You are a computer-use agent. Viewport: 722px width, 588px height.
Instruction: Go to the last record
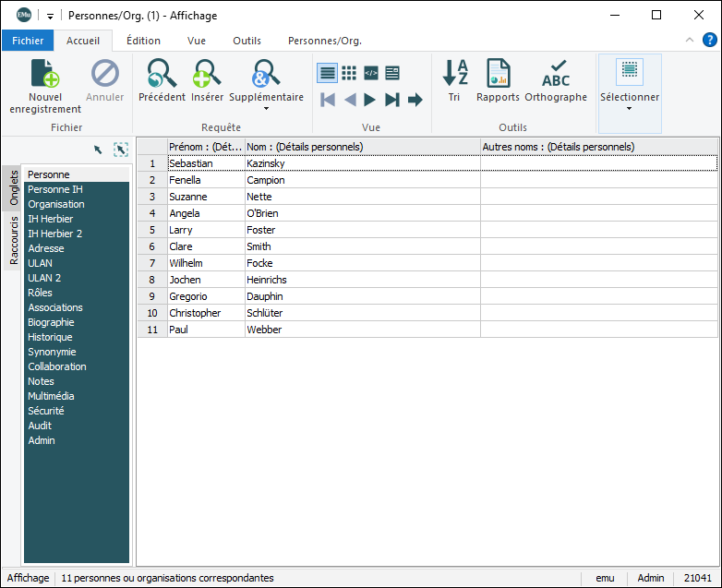[392, 100]
